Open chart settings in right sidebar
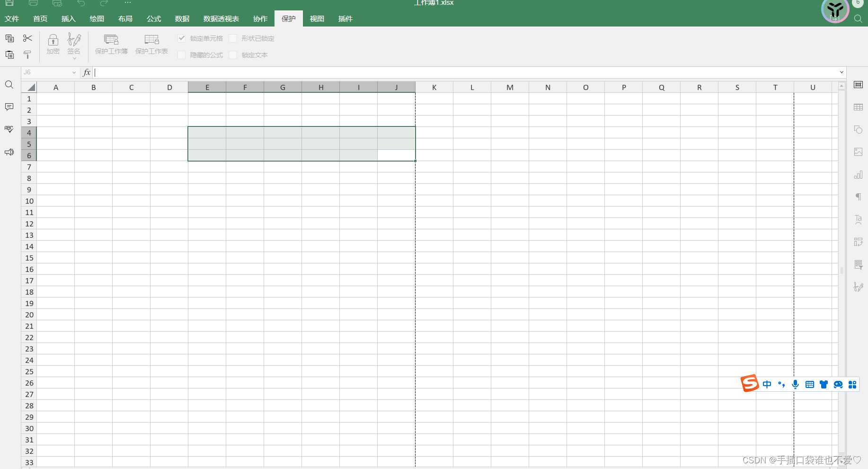The width and height of the screenshot is (868, 469). coord(858,175)
